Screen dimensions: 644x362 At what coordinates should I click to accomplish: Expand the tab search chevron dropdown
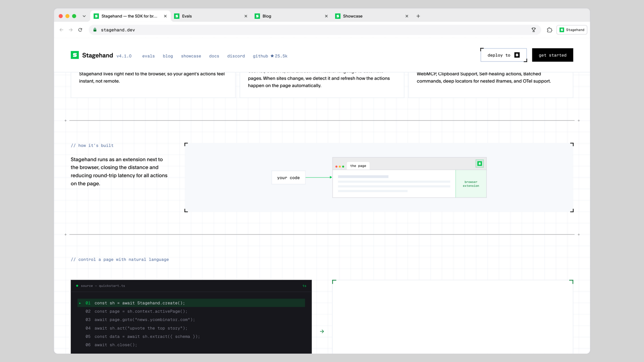click(x=84, y=16)
